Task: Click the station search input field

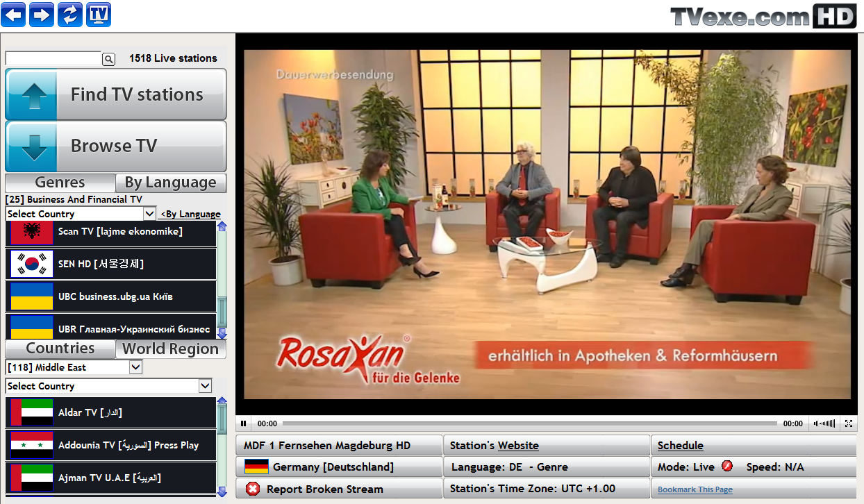Action: click(x=53, y=59)
